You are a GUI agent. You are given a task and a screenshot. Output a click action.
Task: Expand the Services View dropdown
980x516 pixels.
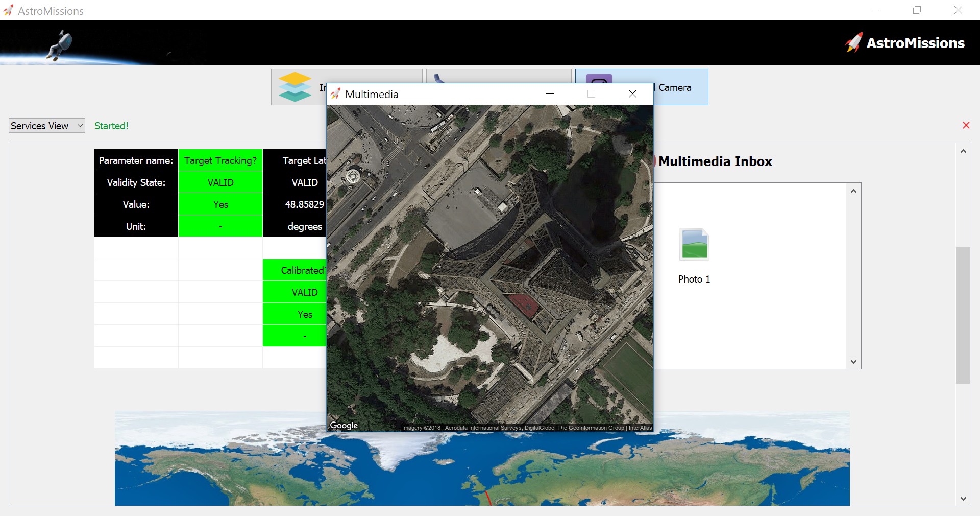[x=46, y=126]
